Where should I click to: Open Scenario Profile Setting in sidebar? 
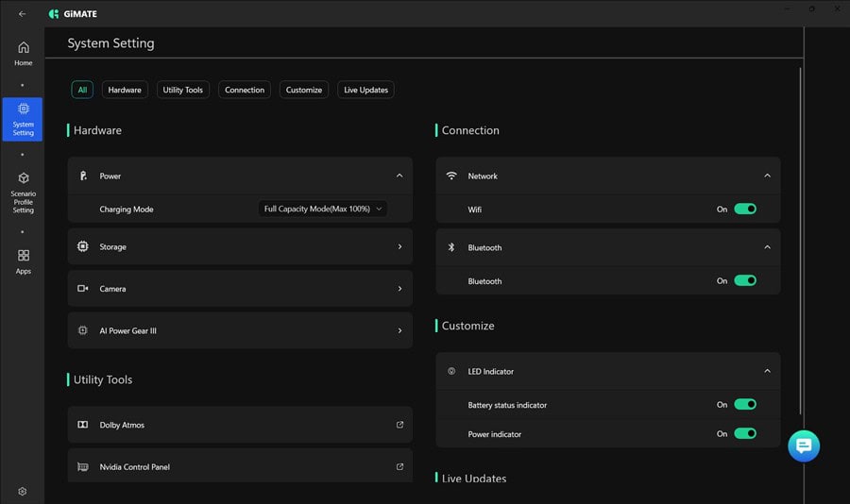23,192
